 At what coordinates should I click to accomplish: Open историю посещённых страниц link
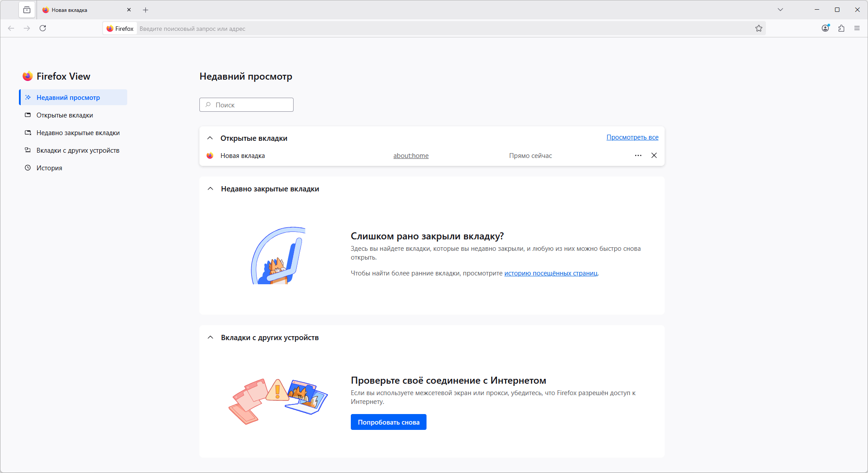click(x=551, y=273)
